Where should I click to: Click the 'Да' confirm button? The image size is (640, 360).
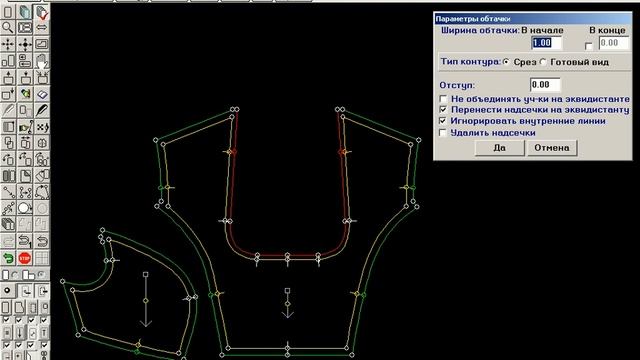tap(500, 148)
